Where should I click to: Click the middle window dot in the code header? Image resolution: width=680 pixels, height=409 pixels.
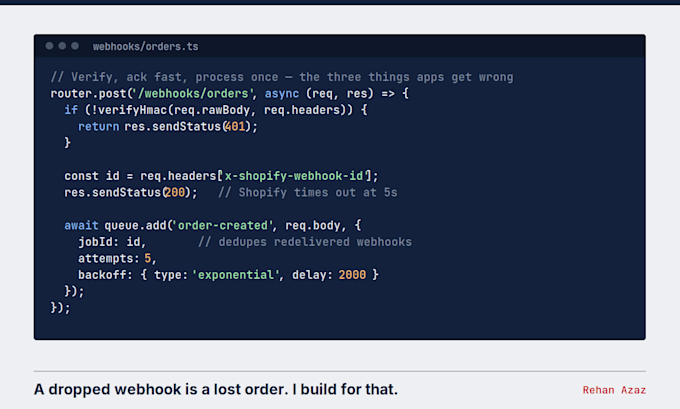[62, 46]
